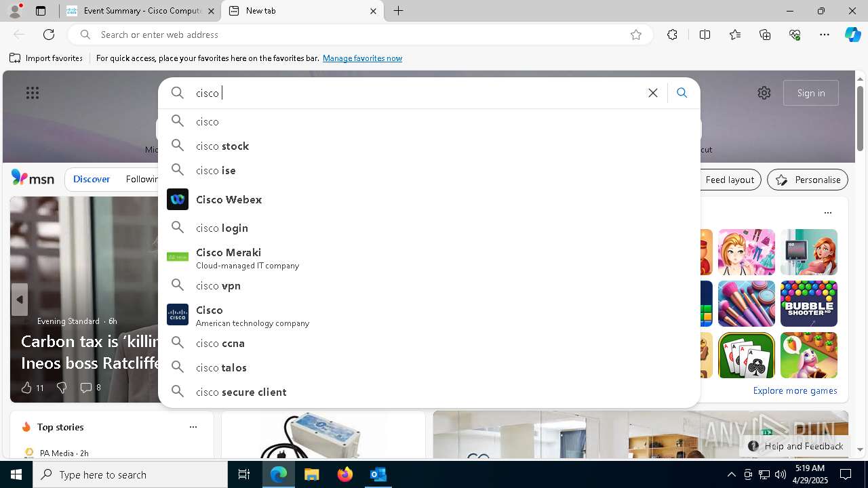Screen dimensions: 868x488
Task: Submit the search with blue magnifier
Action: [682, 93]
